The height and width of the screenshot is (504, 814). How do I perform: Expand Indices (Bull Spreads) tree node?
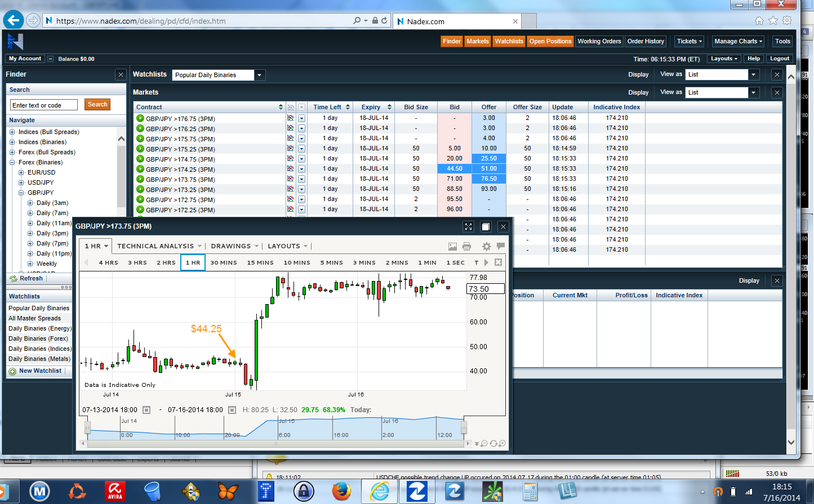point(12,132)
